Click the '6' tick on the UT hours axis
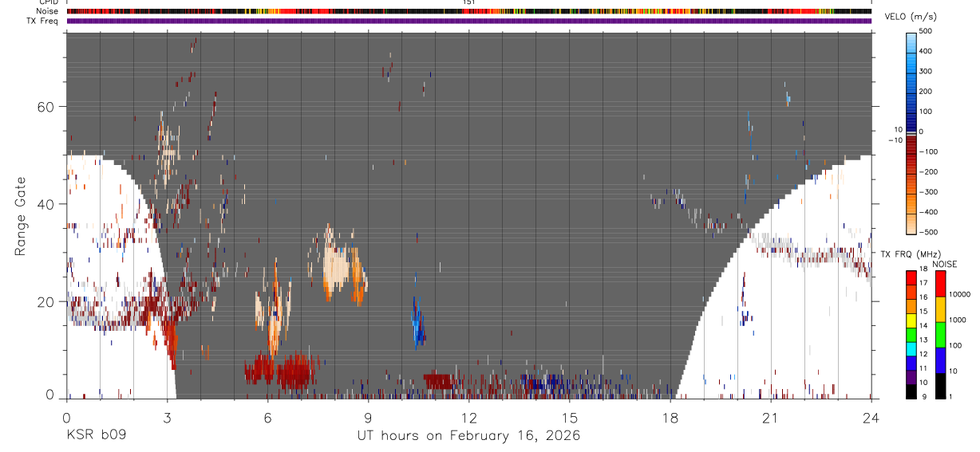 coord(267,418)
